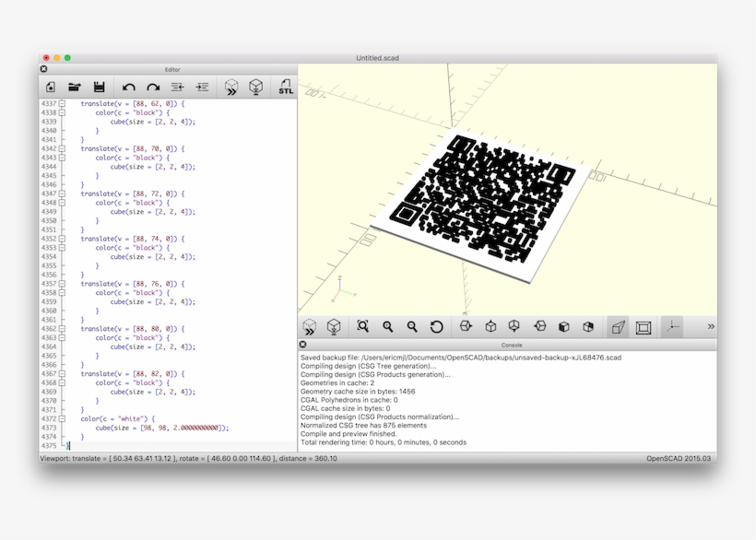Collapse the translate block at line 4337
Viewport: 756px width, 540px height.
pos(59,103)
